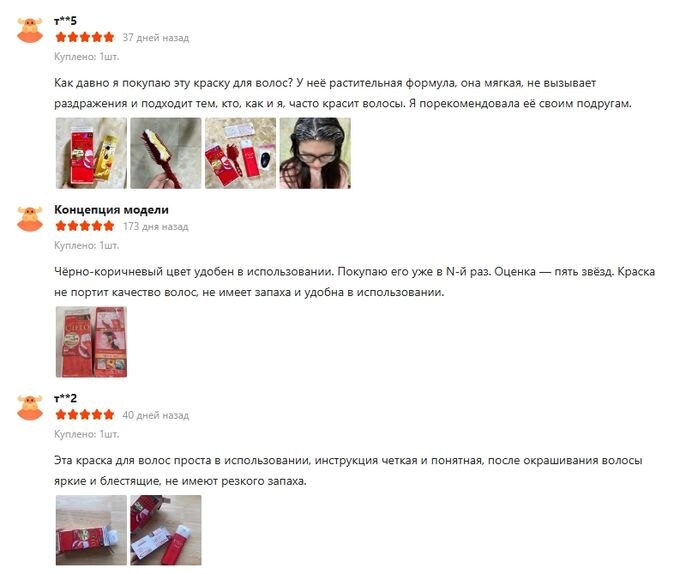
Task: Open Концепция модели's photo of two red boxes
Action: 92,342
